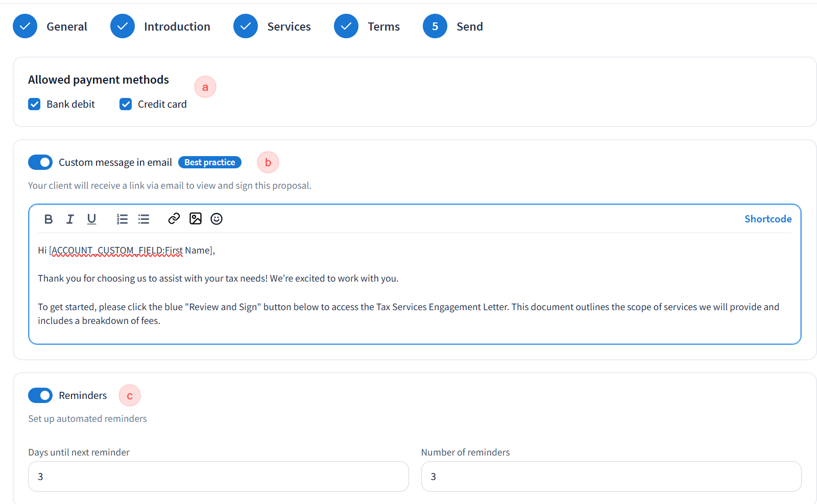Turn off Custom message in email

pyautogui.click(x=40, y=162)
